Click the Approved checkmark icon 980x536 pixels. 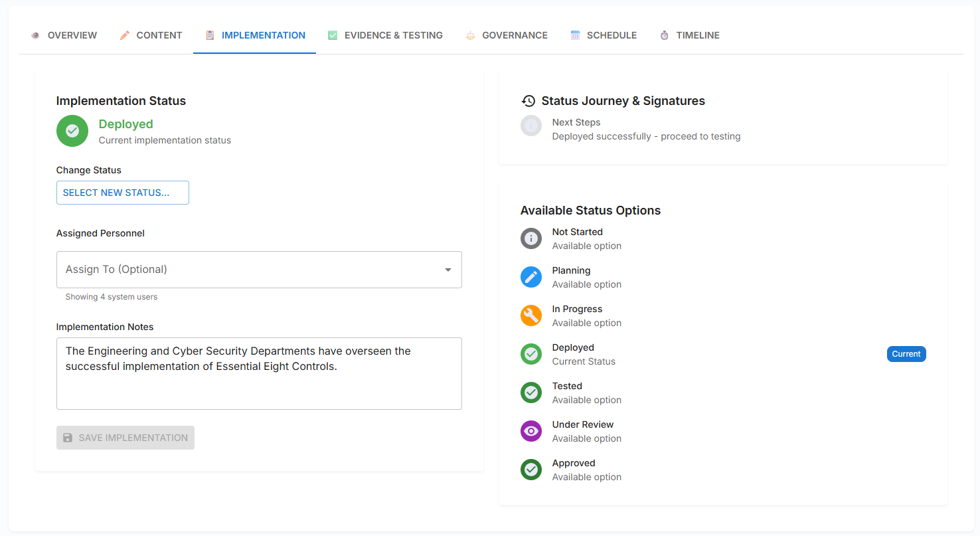(x=531, y=470)
